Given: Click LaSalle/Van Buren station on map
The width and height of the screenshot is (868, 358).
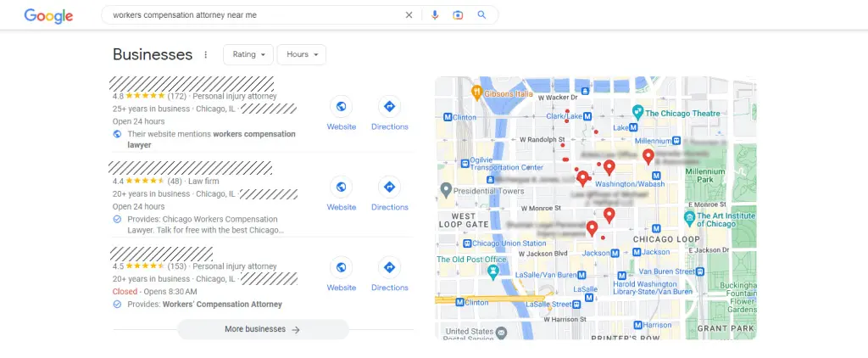Looking at the screenshot, I should click(x=581, y=275).
